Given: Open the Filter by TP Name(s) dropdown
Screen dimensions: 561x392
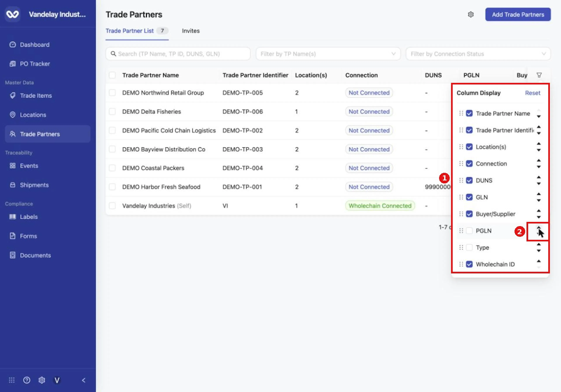Looking at the screenshot, I should [328, 54].
